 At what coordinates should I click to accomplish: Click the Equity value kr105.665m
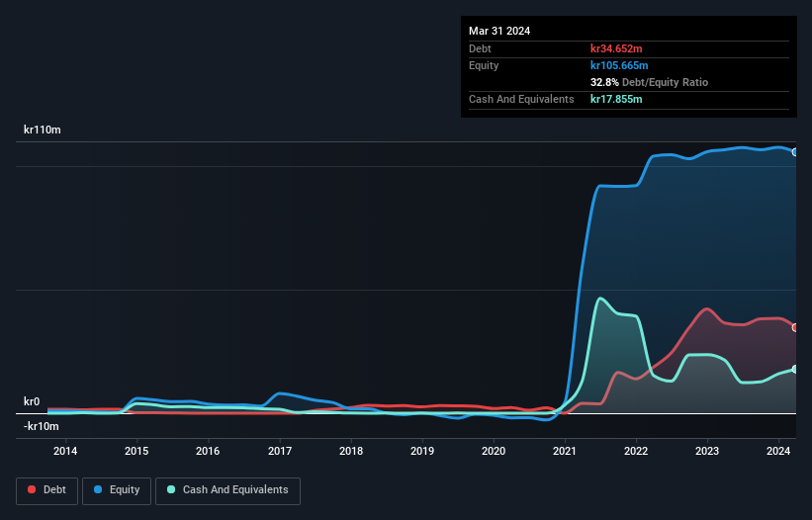coord(619,65)
